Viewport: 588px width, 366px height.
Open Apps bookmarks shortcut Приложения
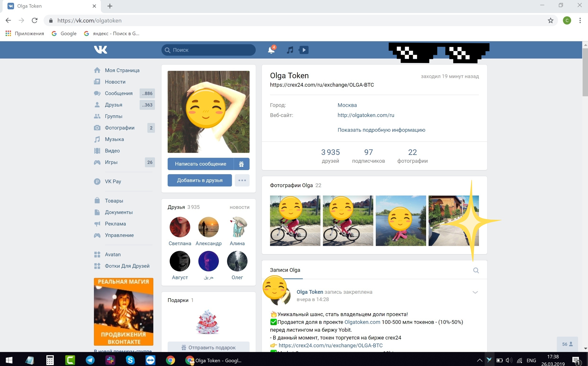click(25, 33)
